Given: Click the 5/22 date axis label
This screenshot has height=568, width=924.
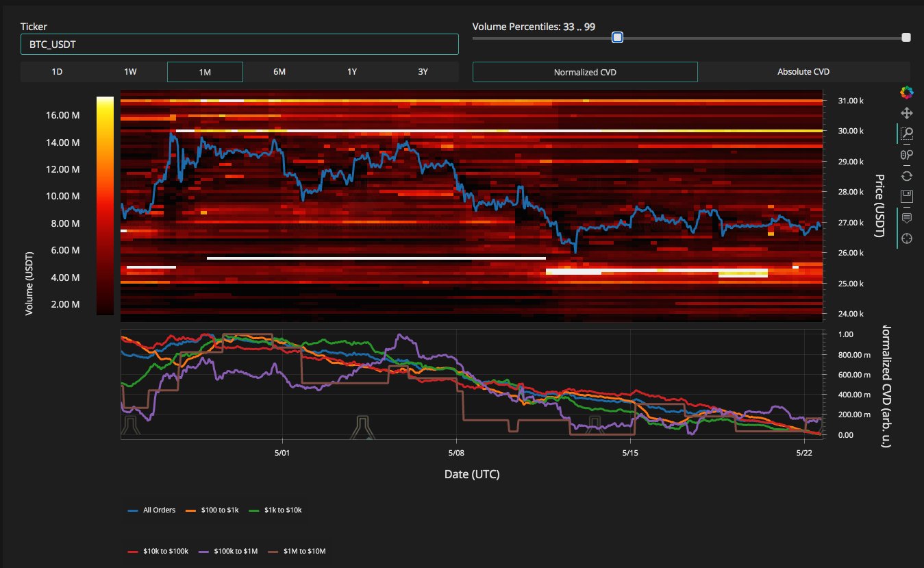Looking at the screenshot, I should point(804,453).
